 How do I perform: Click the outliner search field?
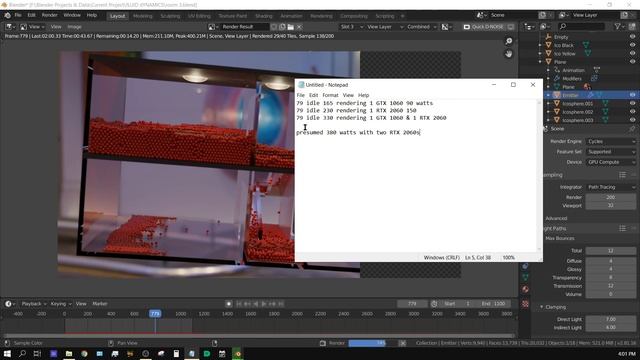point(581,27)
